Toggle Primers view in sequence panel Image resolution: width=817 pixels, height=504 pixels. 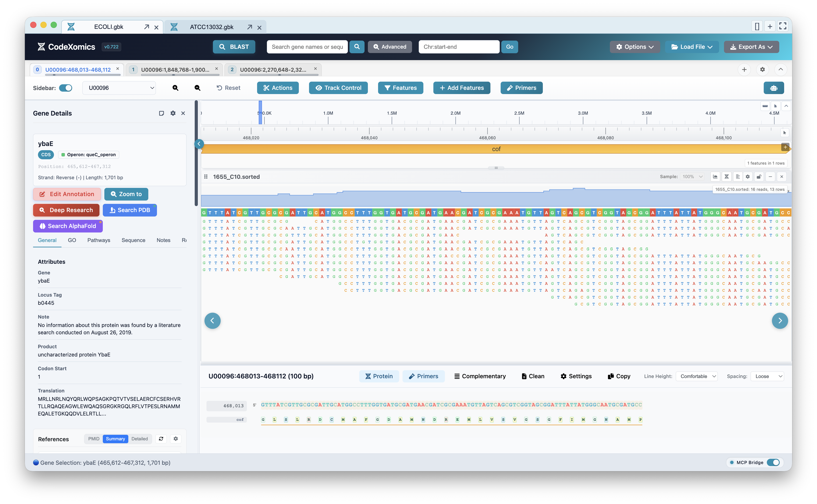coord(423,376)
